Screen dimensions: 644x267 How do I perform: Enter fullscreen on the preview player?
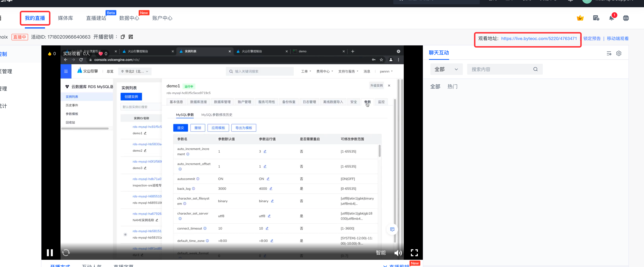[x=414, y=253]
